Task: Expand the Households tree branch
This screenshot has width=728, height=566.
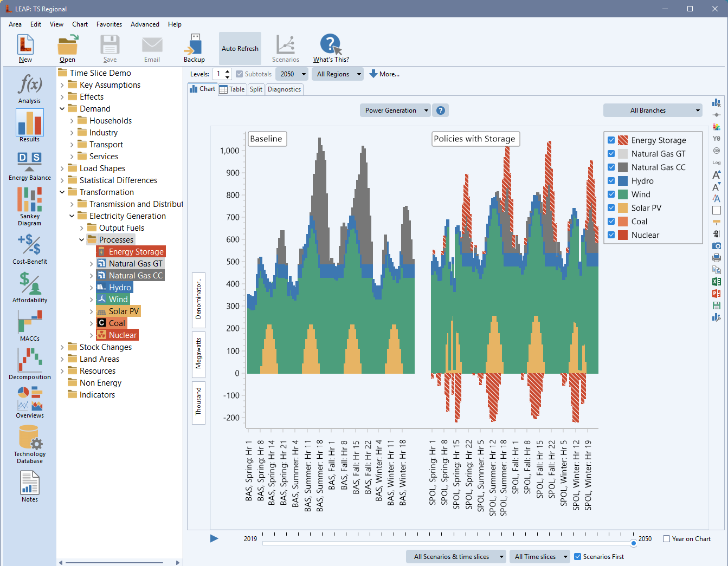Action: (72, 121)
